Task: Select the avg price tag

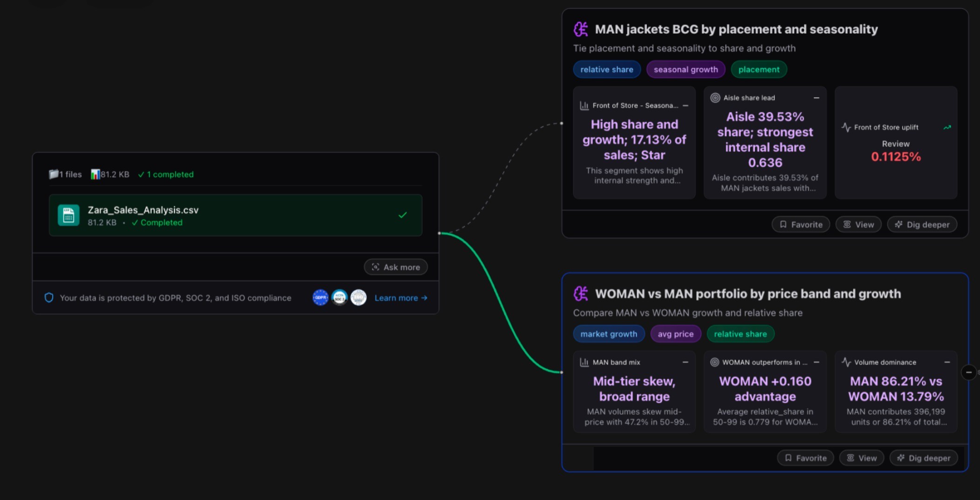Action: 676,334
